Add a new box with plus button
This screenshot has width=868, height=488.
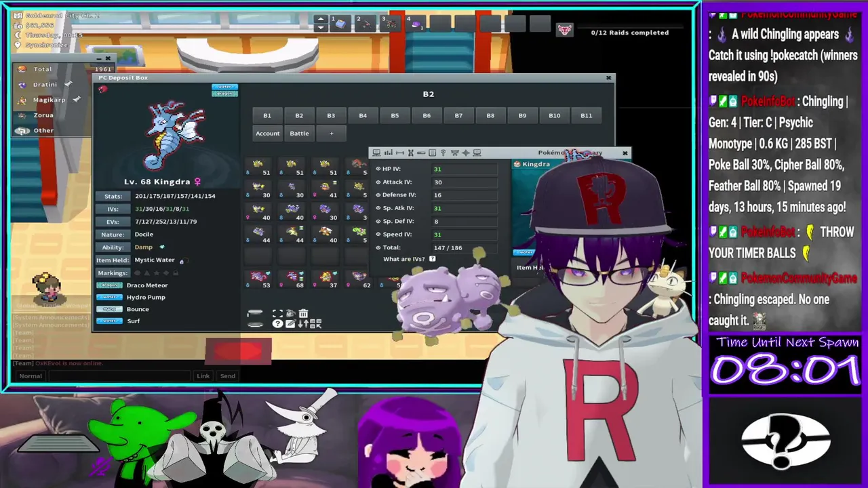pos(332,134)
